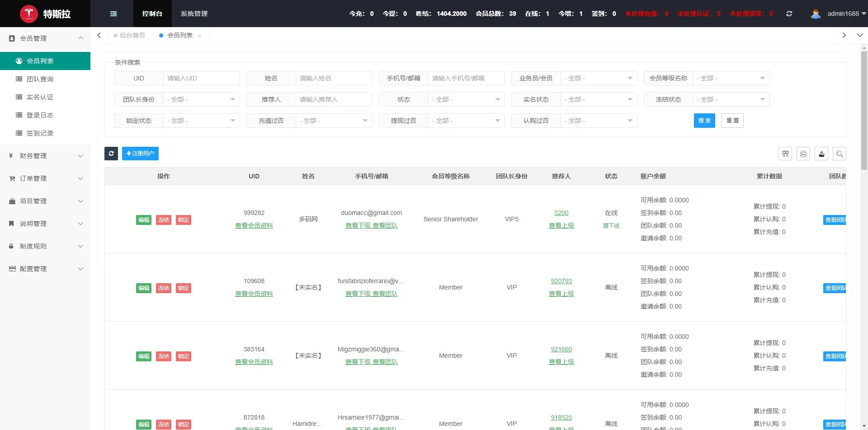Open 会员等级名称 dropdown
This screenshot has width=868, height=430.
[731, 78]
